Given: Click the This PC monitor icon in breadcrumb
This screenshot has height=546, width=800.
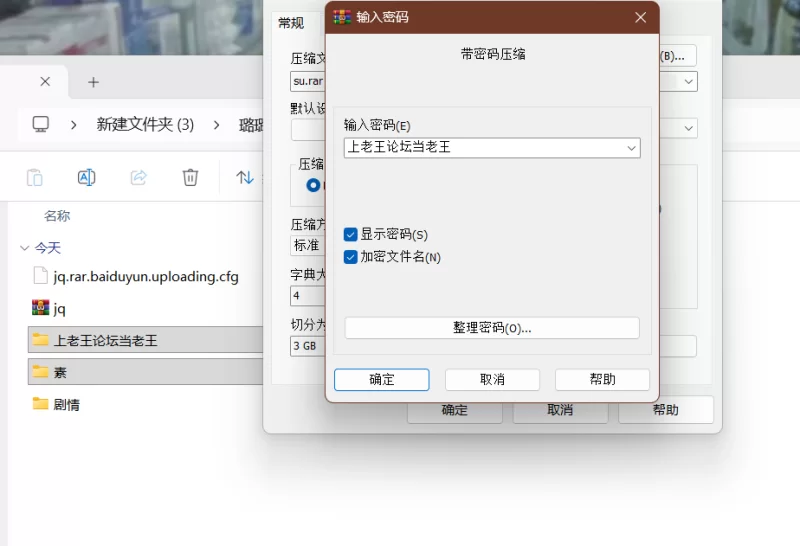Looking at the screenshot, I should click(x=41, y=125).
